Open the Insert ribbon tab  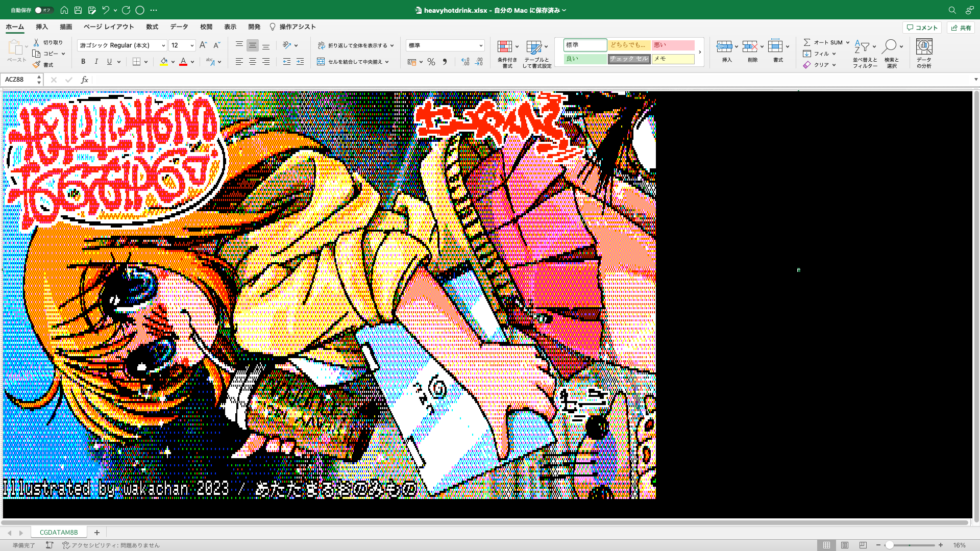point(42,27)
